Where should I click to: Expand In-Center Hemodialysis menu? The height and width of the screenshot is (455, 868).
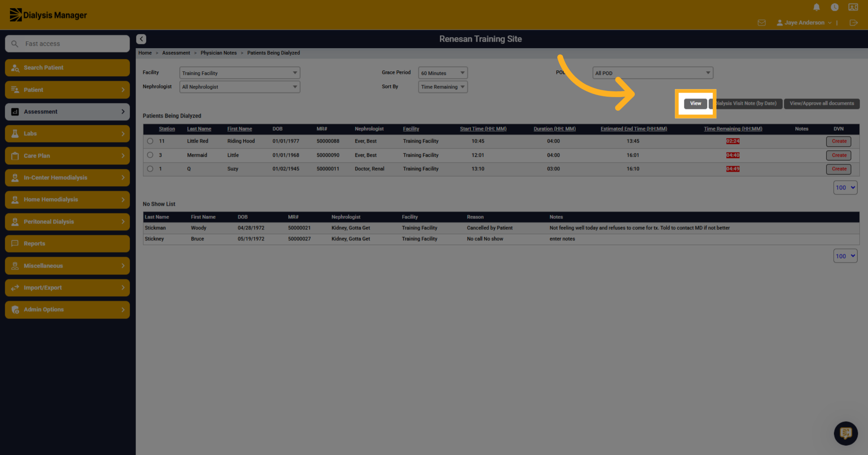67,178
